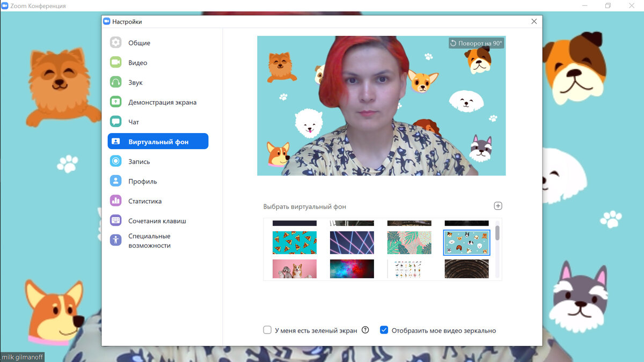Choose the dark circular tunnel thumbnail

coord(467,269)
